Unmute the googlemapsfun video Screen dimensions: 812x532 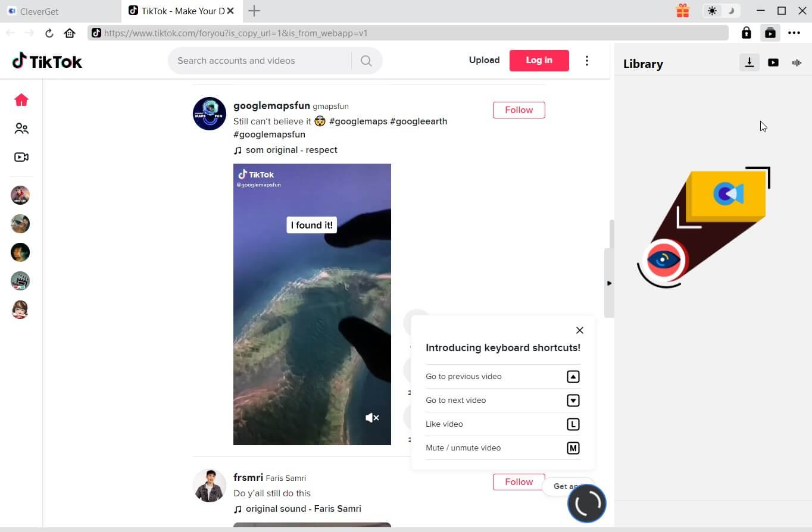click(372, 418)
